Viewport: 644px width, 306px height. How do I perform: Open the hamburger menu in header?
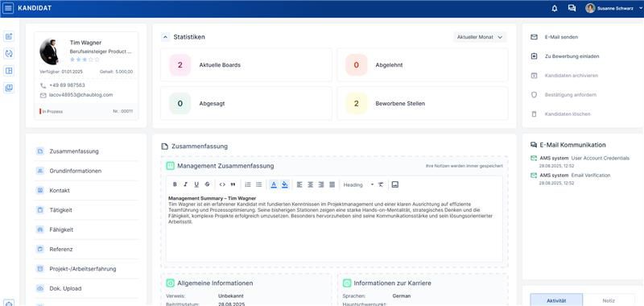tap(8, 8)
